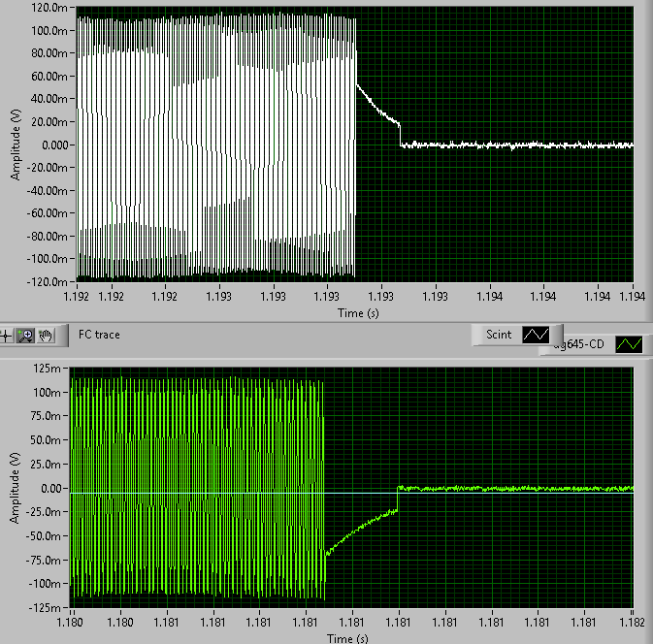Screen dimensions: 653x644
Task: Select the horizontal cyan cursor line
Action: [351, 494]
